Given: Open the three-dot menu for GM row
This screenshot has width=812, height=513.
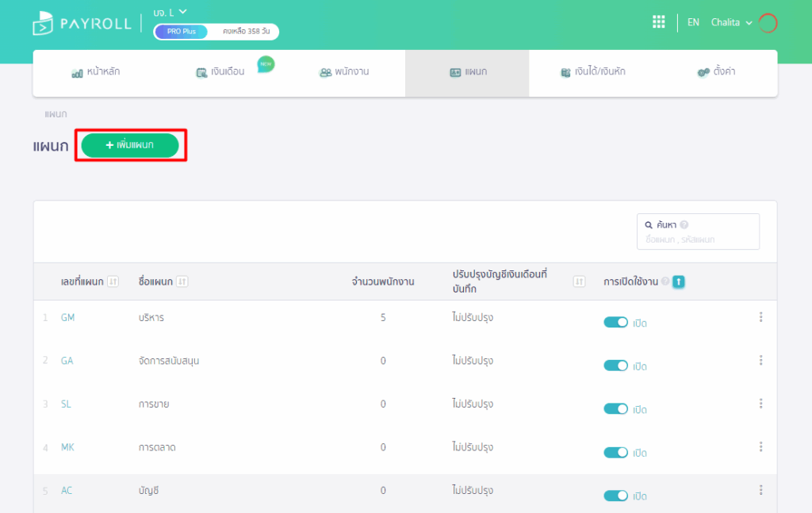Looking at the screenshot, I should [x=760, y=317].
